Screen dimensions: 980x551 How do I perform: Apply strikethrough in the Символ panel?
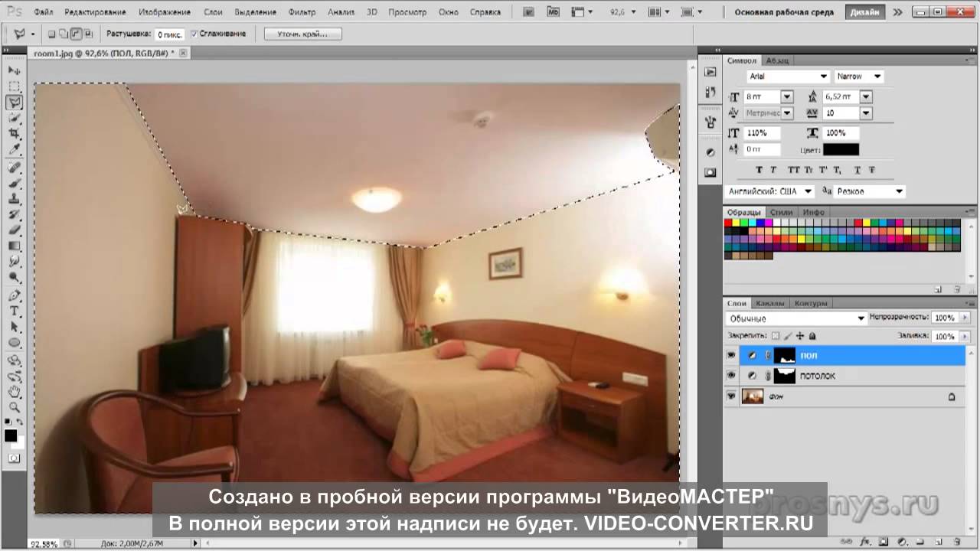tap(871, 170)
